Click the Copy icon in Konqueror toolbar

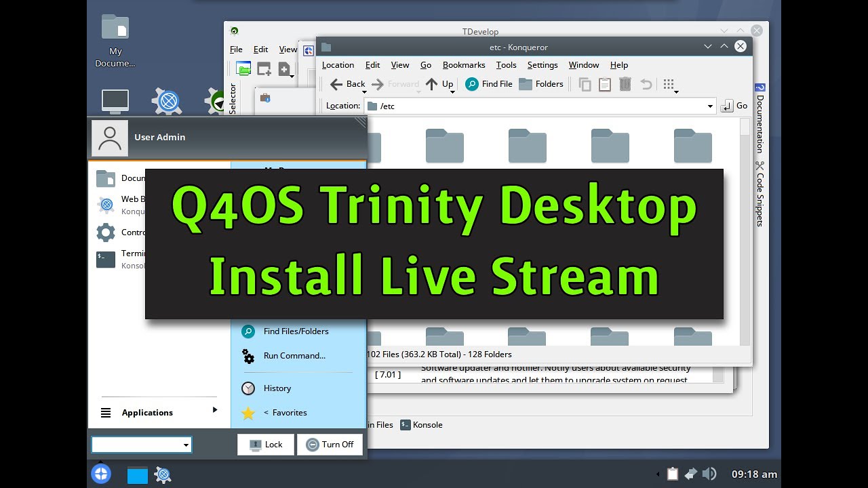tap(585, 84)
